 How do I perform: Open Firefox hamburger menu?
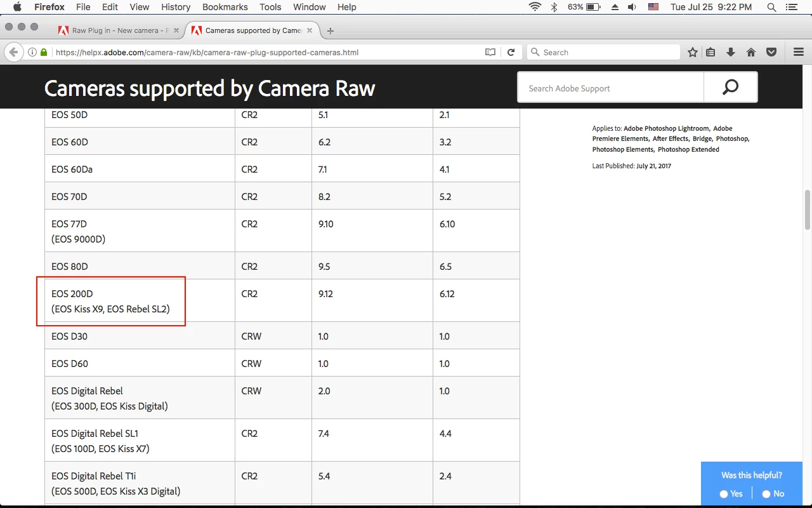point(799,52)
